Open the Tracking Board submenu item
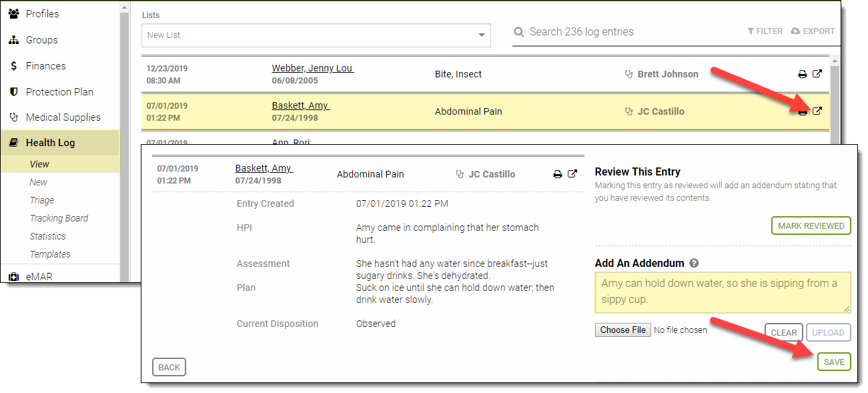Screen dimensions: 868x393 (x=59, y=218)
